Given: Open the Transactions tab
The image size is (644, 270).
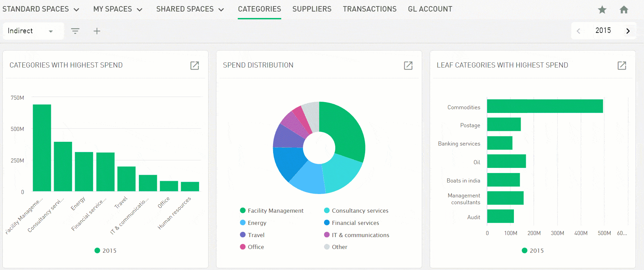Looking at the screenshot, I should coord(370,9).
